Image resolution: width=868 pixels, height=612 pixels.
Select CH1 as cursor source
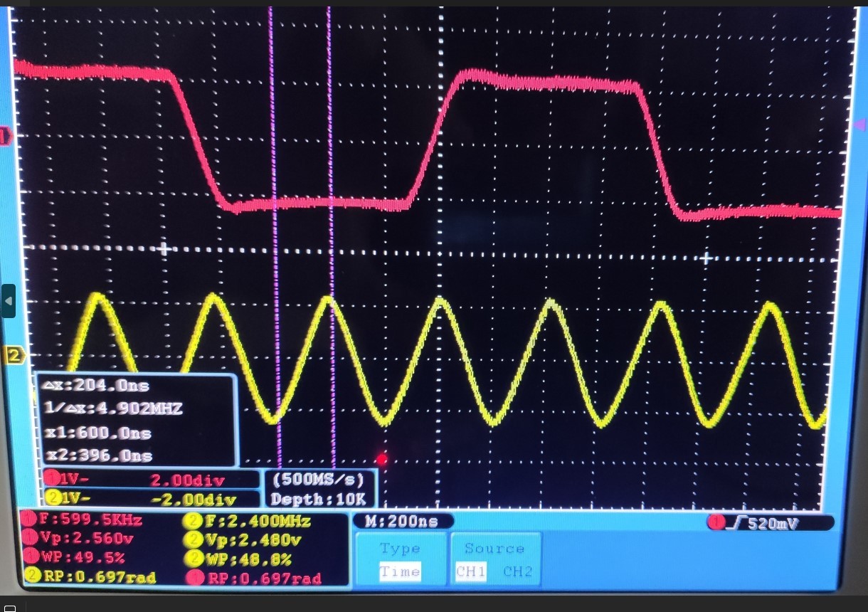click(470, 571)
